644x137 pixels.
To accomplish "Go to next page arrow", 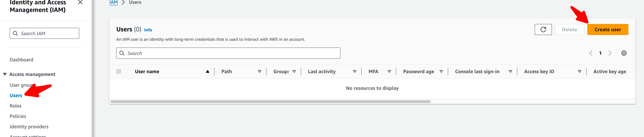I will [610, 53].
